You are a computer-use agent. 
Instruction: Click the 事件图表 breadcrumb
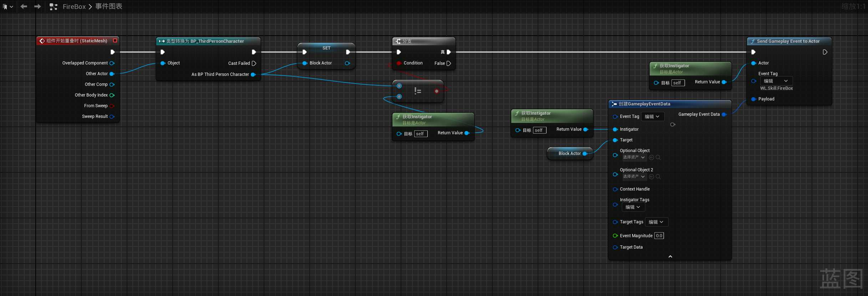tap(109, 6)
